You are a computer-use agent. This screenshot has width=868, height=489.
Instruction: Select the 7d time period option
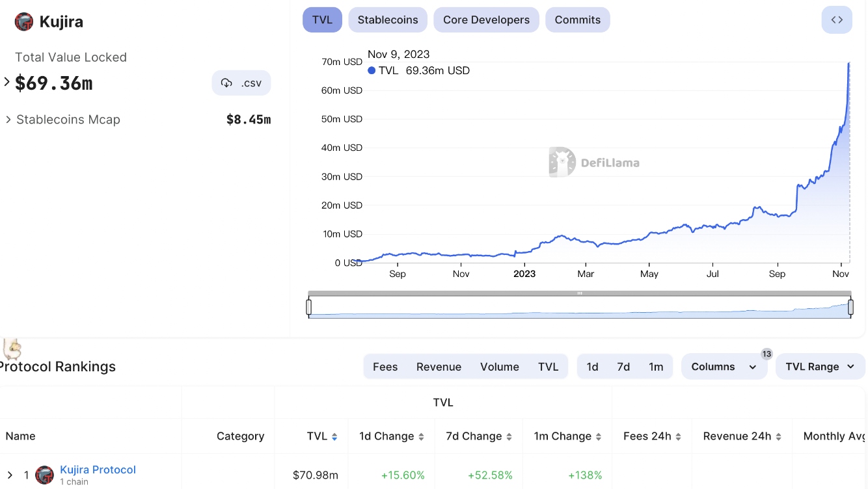623,367
